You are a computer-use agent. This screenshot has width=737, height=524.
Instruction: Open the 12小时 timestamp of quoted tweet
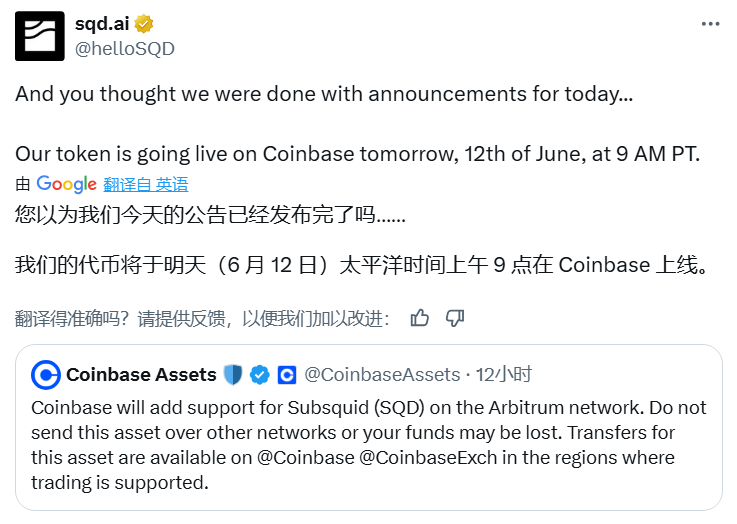coord(503,375)
